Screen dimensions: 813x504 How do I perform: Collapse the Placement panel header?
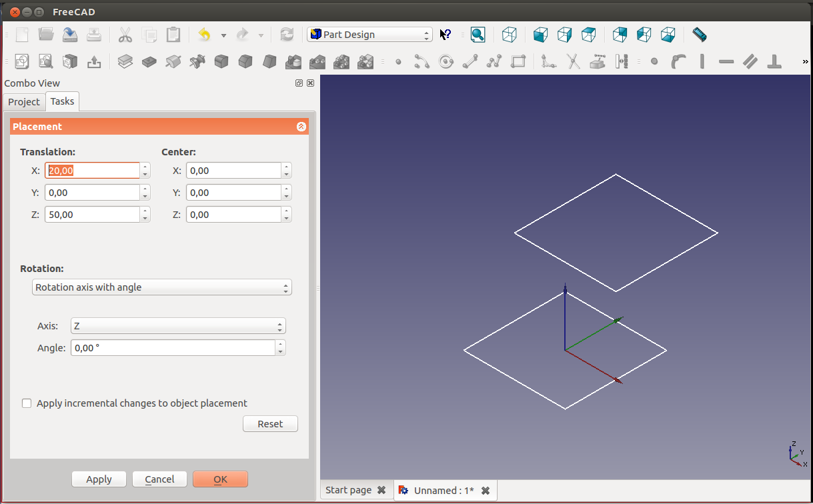point(301,127)
